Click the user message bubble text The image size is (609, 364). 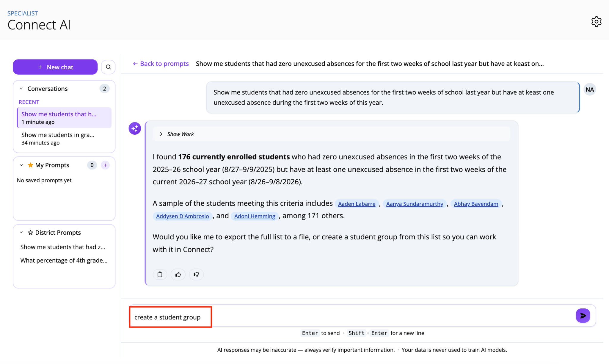pos(384,97)
